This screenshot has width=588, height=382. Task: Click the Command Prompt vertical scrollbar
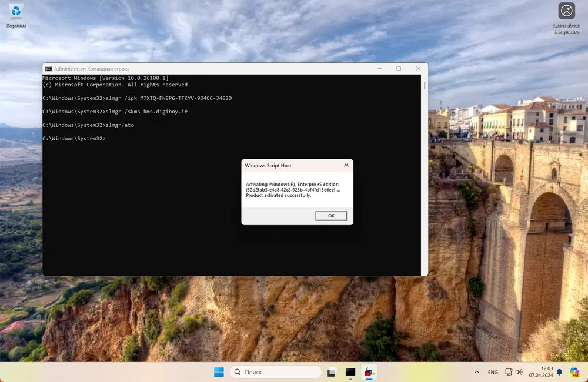425,175
